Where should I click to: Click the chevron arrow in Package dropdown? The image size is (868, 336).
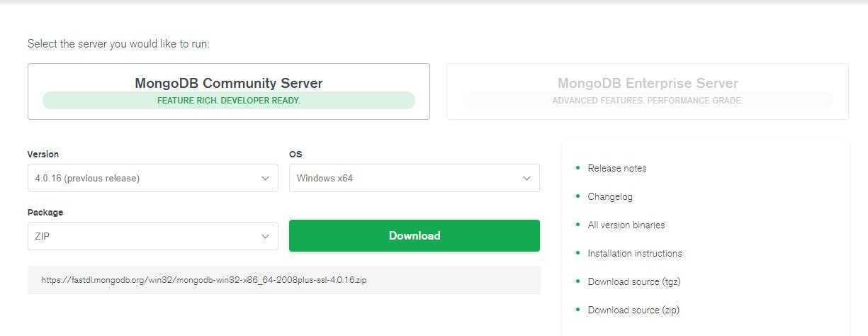pyautogui.click(x=265, y=236)
